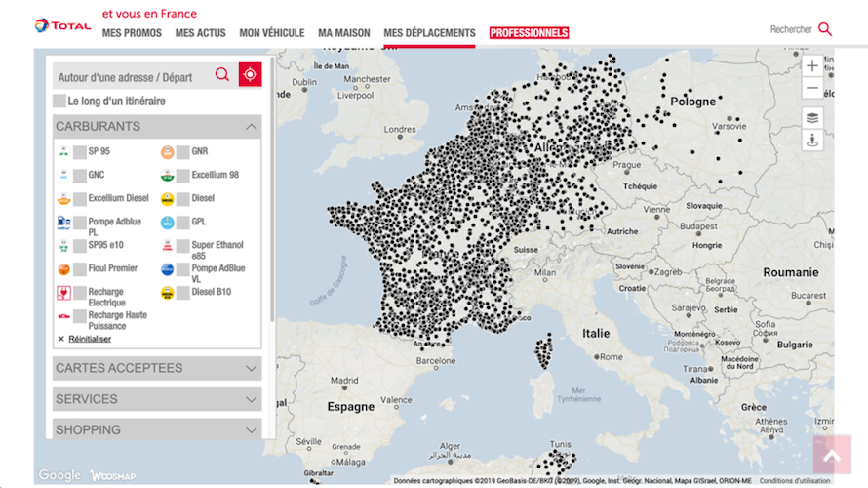Click the scroll-to-top arrow button

tap(832, 456)
